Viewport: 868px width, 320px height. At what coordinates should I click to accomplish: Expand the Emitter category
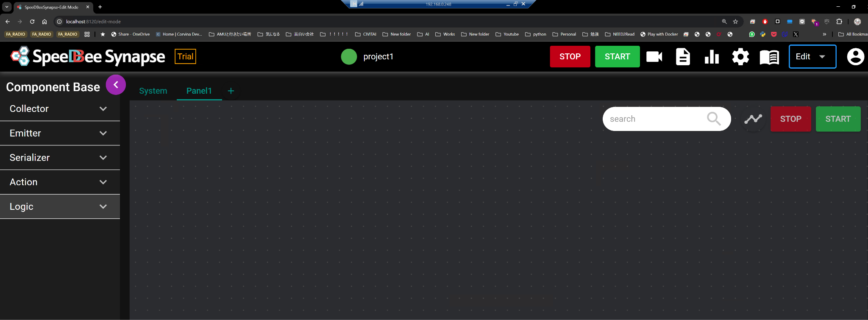[60, 134]
